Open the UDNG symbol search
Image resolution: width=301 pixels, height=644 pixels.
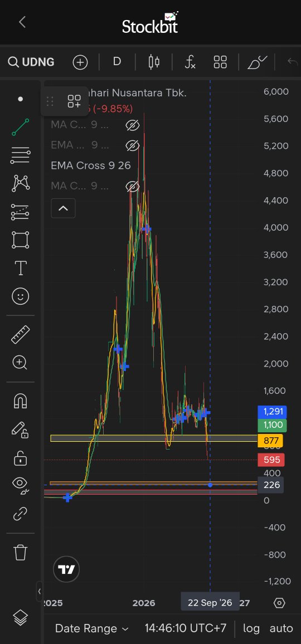tap(31, 62)
